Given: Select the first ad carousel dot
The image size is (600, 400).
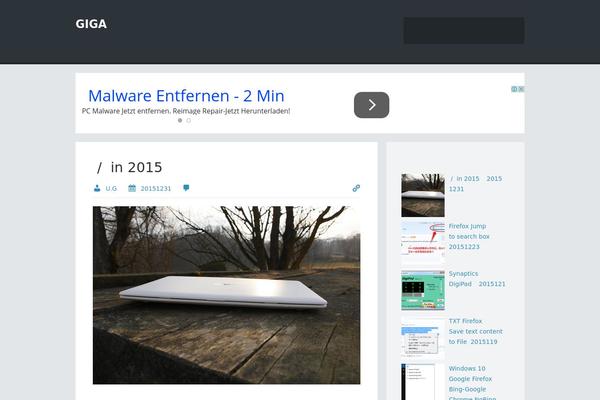Looking at the screenshot, I should [180, 120].
